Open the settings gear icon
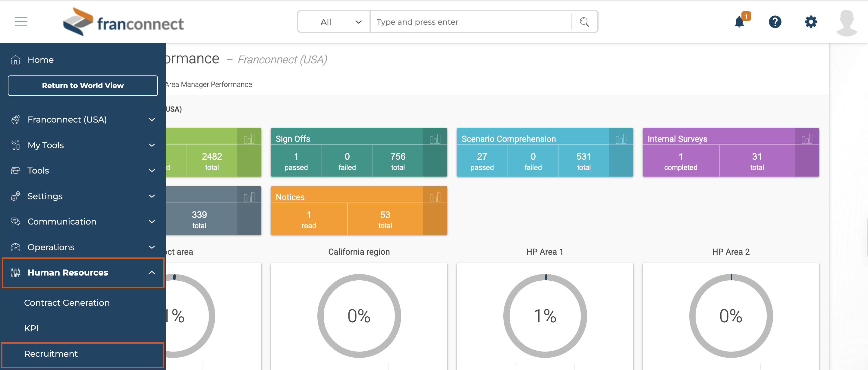This screenshot has width=868, height=370. (x=811, y=22)
